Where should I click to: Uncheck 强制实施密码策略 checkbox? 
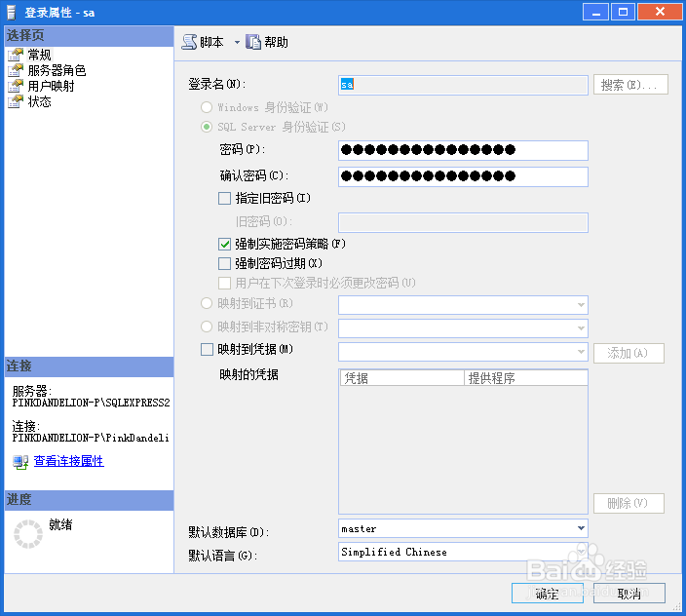[x=224, y=244]
